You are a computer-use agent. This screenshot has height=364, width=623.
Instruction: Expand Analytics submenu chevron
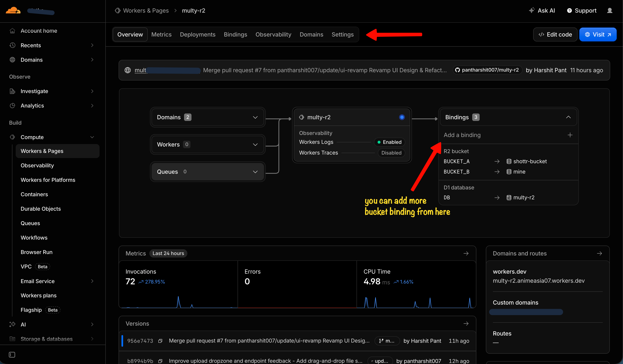(92, 106)
